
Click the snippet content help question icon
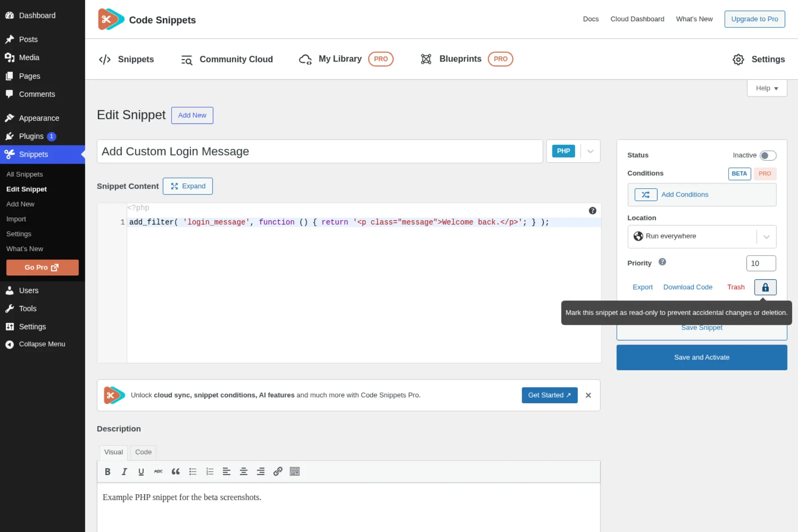pyautogui.click(x=593, y=211)
